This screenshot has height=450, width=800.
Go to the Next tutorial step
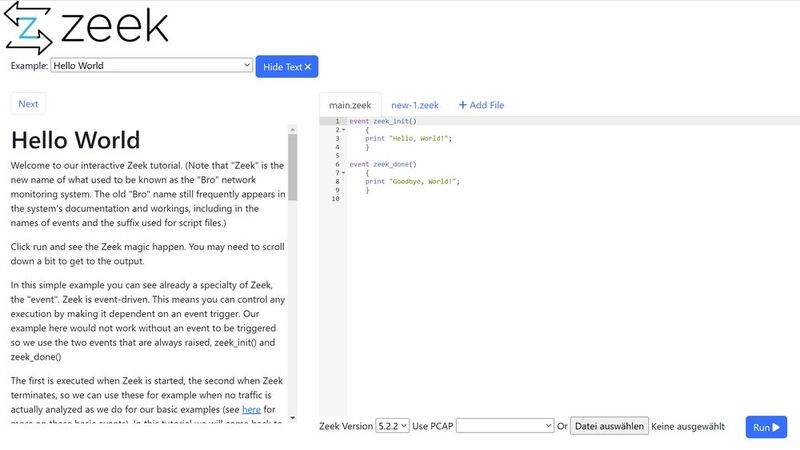point(28,104)
